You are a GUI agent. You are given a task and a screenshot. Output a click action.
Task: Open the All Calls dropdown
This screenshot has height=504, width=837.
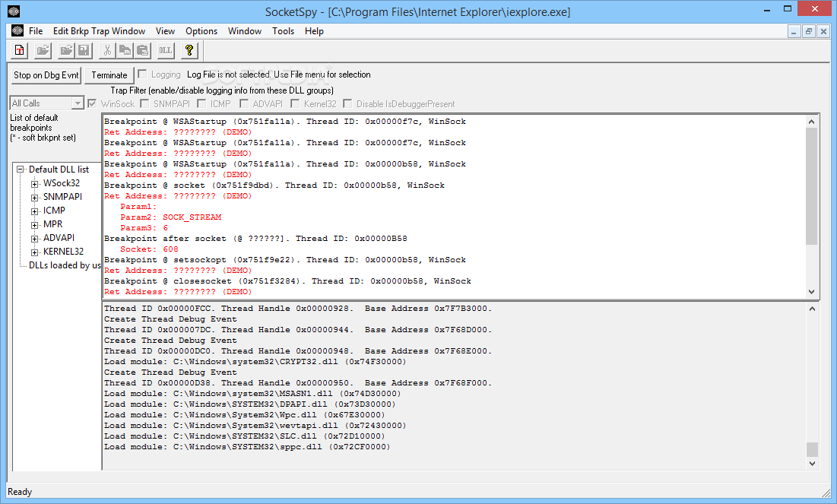tap(78, 103)
